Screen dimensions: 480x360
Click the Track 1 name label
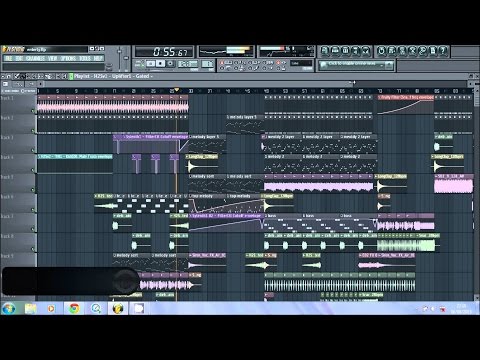click(x=7, y=98)
